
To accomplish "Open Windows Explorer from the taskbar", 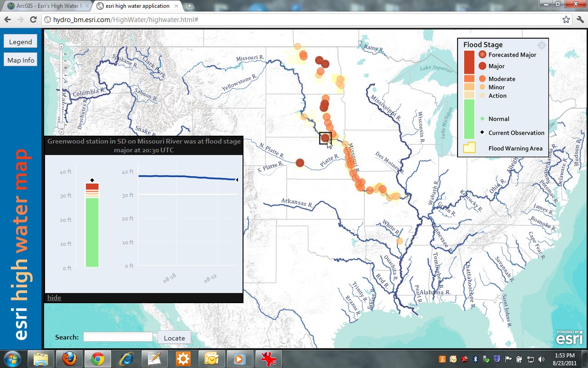I will (41, 359).
